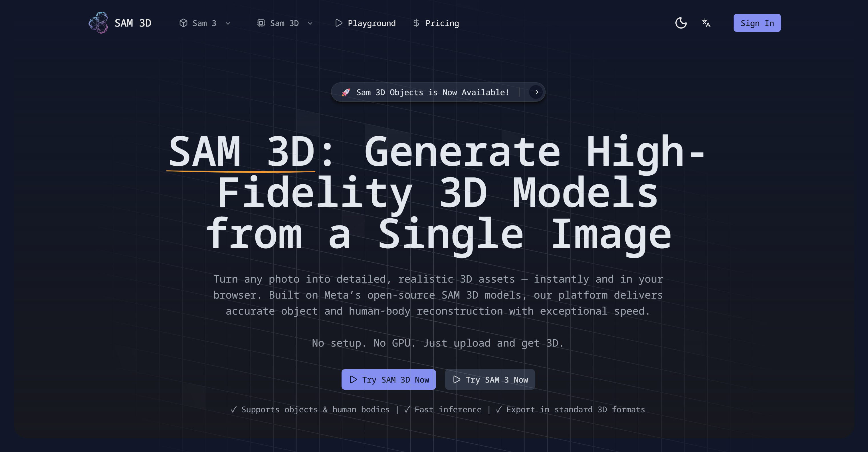This screenshot has height=452, width=868.
Task: Click the chip icon beside Sam 3D
Action: (261, 23)
